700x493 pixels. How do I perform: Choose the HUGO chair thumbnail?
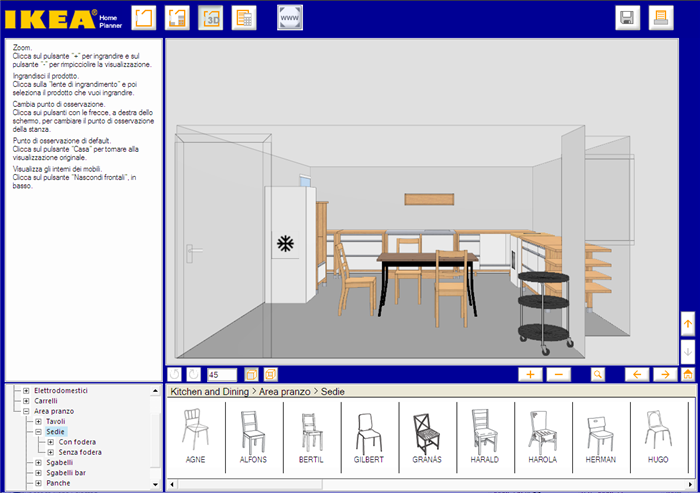coord(658,436)
